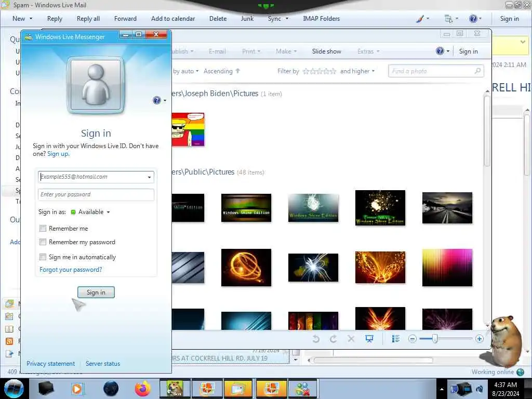This screenshot has height=399, width=532.
Task: Click Sign in on Mail toolbar
Action: coord(509,19)
